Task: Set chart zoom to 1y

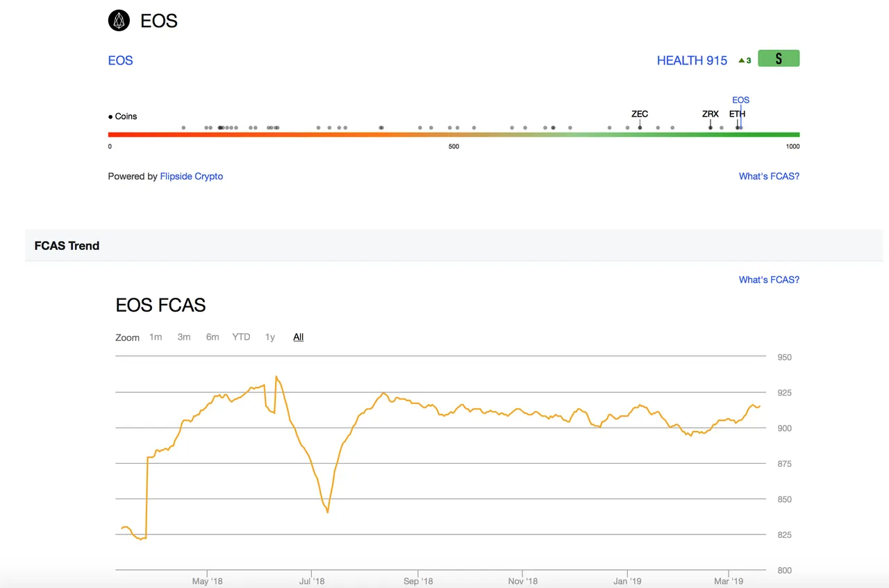Action: [270, 337]
